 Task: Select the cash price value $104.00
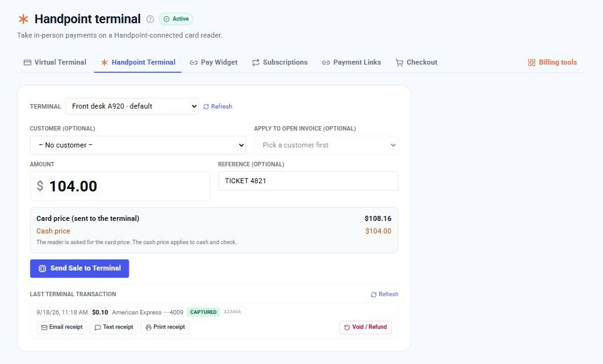click(378, 231)
